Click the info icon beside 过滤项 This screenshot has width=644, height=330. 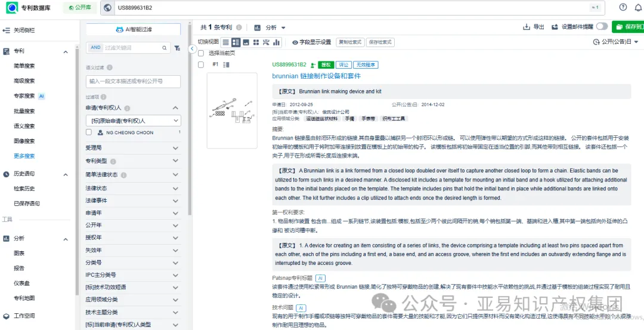pos(103,97)
